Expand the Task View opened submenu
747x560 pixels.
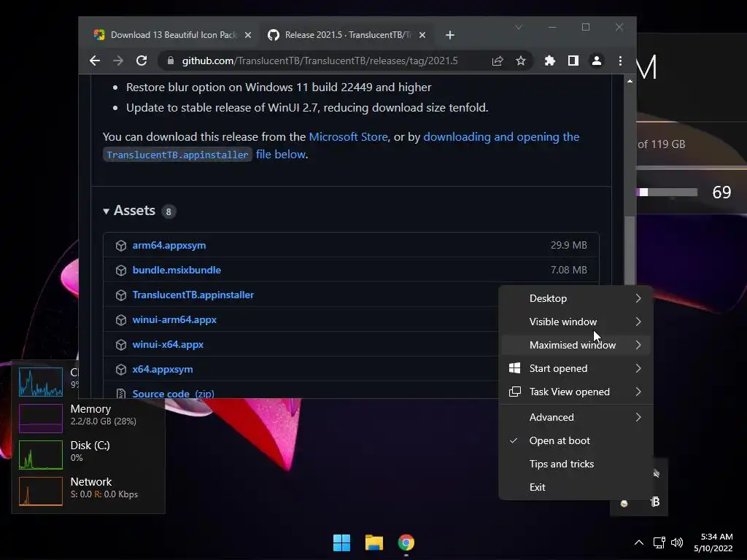(576, 392)
